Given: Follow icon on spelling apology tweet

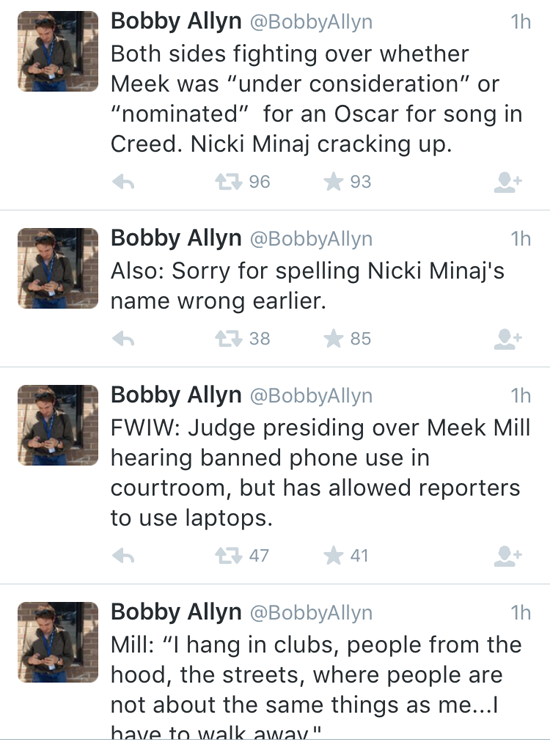Looking at the screenshot, I should click(x=507, y=339).
